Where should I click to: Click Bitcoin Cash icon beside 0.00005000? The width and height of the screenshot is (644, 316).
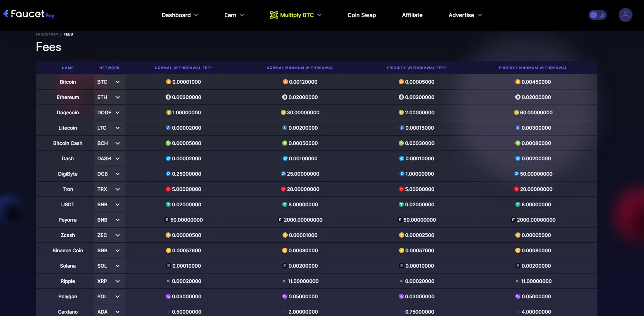(168, 143)
